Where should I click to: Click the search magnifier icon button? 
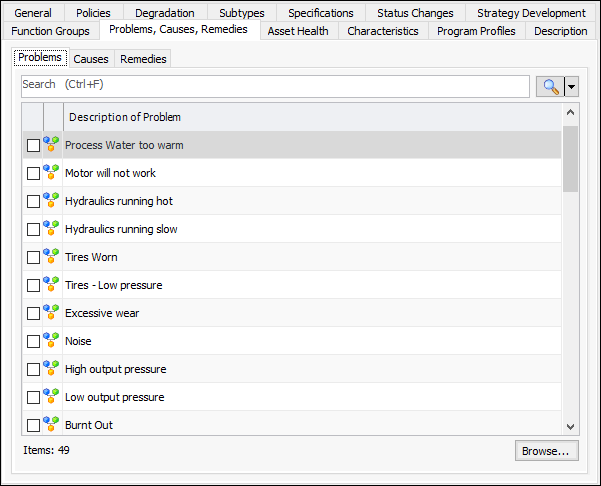tap(549, 86)
